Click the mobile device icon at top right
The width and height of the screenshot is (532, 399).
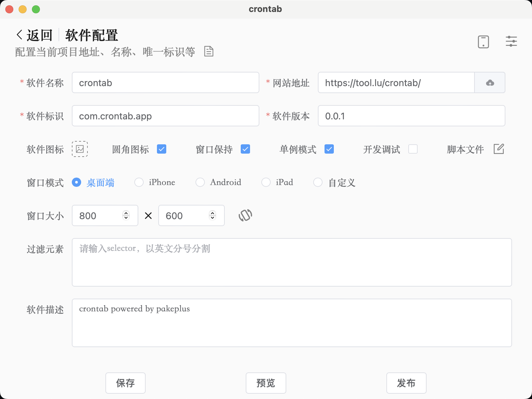tap(483, 42)
